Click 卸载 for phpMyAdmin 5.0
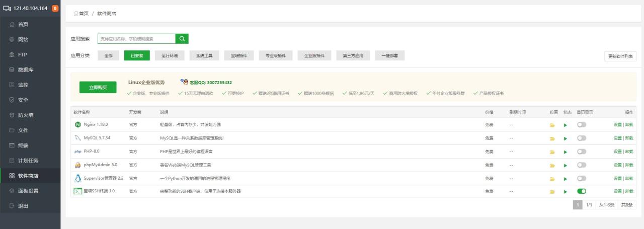This screenshot has width=644, height=229. click(x=629, y=165)
